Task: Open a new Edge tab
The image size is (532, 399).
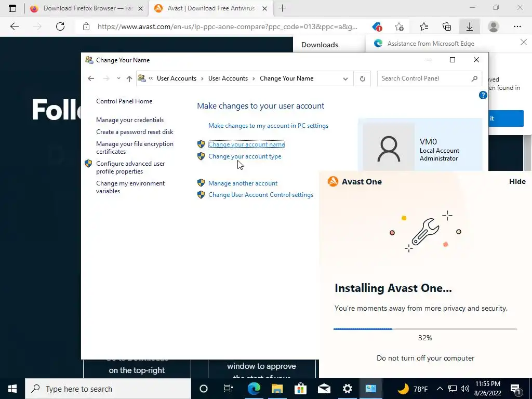Action: [282, 8]
